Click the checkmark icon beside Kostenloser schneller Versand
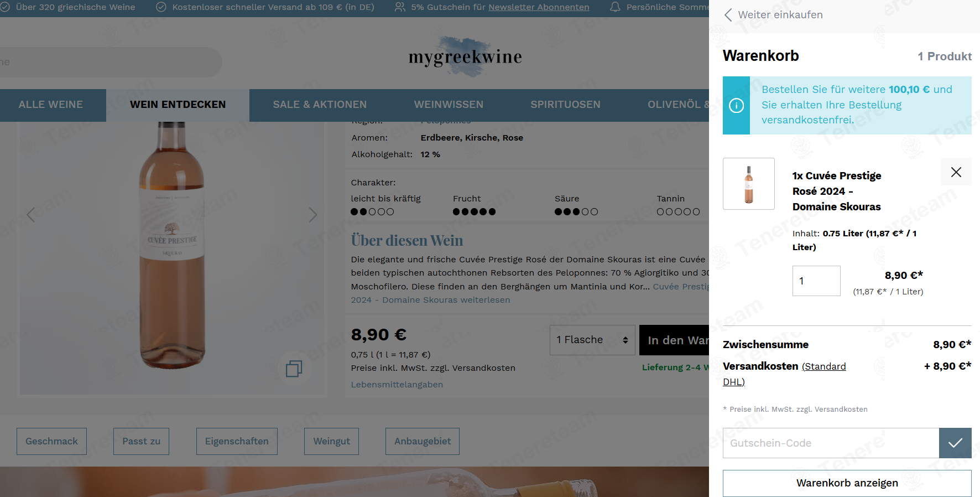This screenshot has height=497, width=980. pos(161,7)
